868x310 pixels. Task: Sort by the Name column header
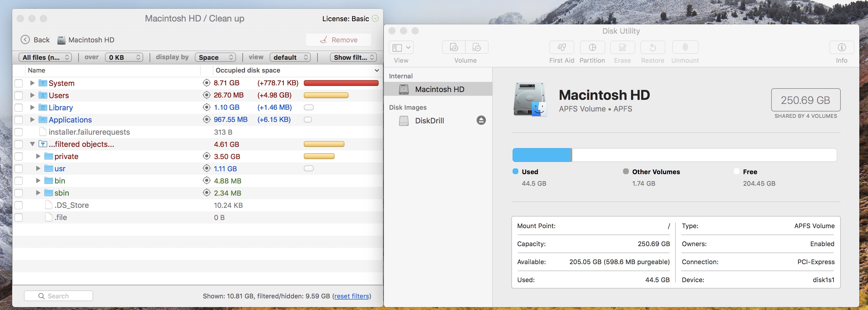37,70
